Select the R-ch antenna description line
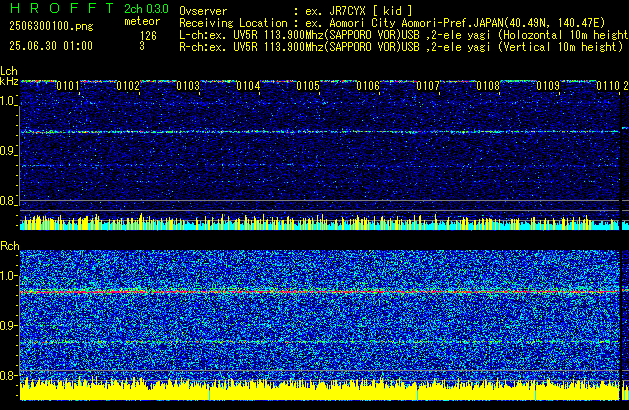The height and width of the screenshot is (410, 629). coord(401,47)
